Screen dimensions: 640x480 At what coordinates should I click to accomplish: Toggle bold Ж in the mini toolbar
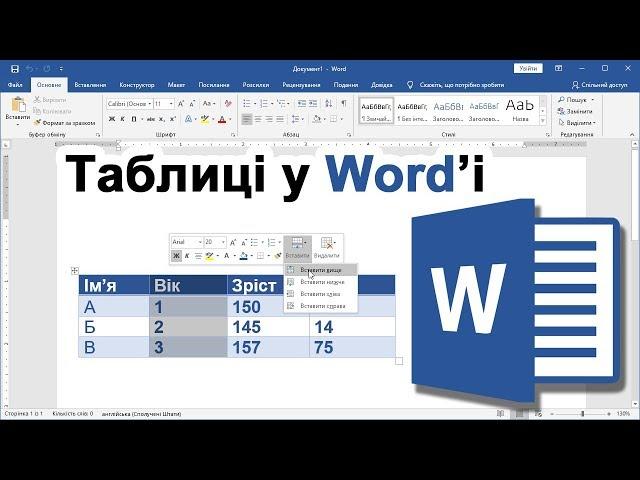pos(176,256)
